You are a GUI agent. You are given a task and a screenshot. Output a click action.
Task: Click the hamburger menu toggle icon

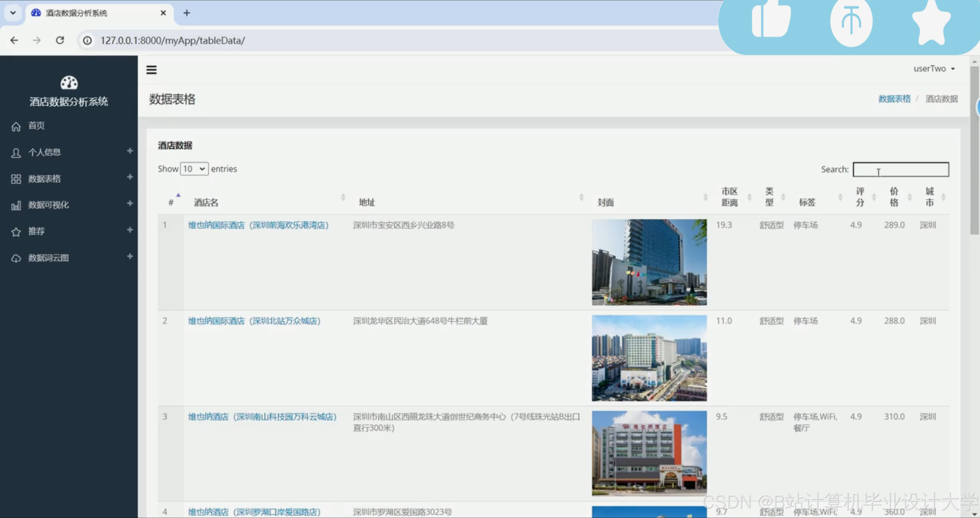(x=152, y=70)
